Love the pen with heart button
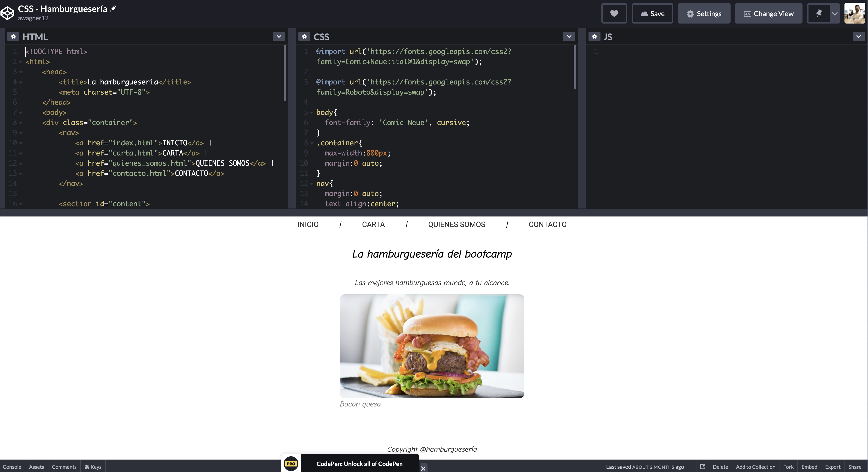The width and height of the screenshot is (868, 472). [x=614, y=13]
